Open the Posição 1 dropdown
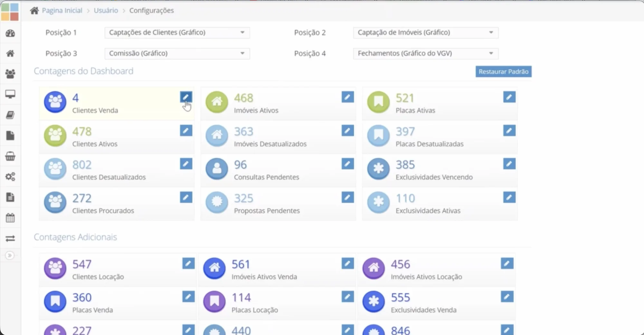The width and height of the screenshot is (644, 335). [177, 33]
